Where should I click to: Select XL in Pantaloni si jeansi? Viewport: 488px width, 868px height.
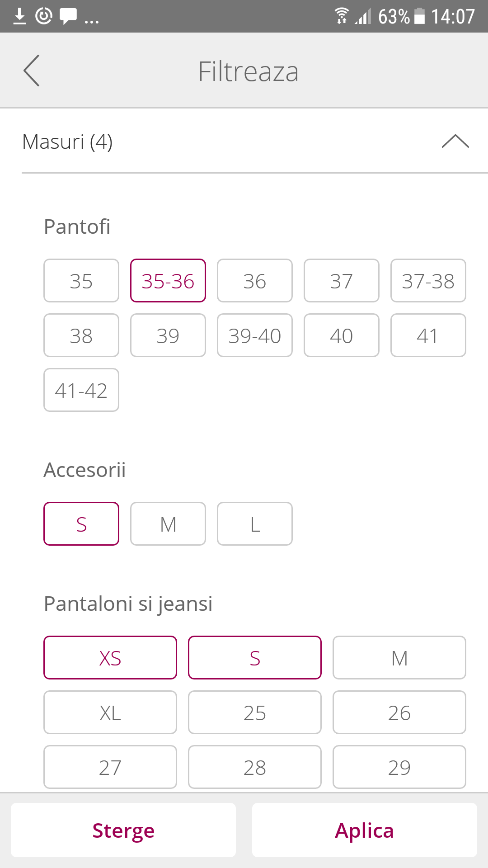[110, 712]
